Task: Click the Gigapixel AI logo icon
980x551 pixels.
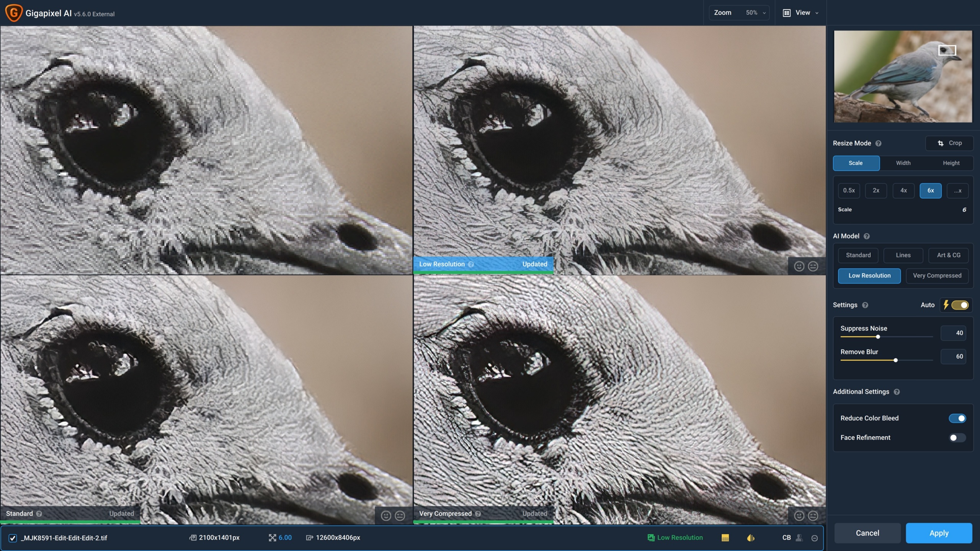Action: coord(14,13)
